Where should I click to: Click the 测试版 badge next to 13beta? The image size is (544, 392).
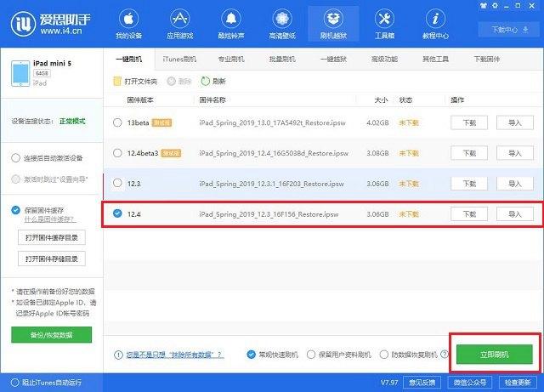162,122
